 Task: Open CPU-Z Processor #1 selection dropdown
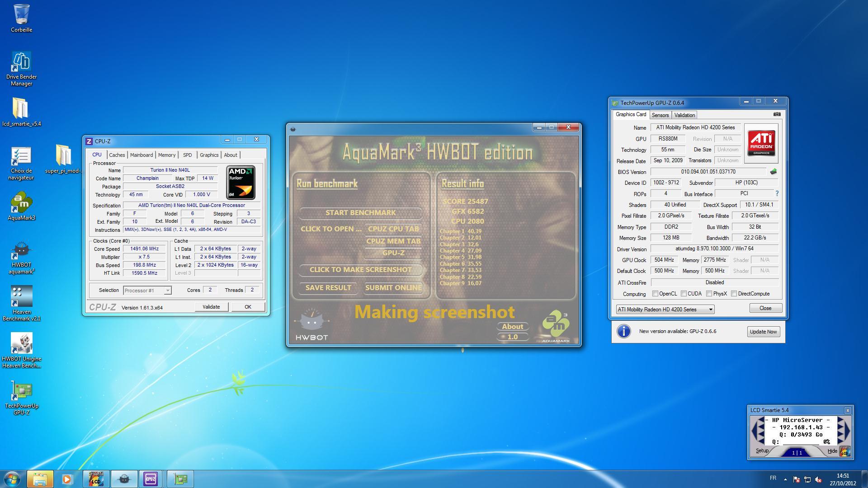tap(147, 291)
